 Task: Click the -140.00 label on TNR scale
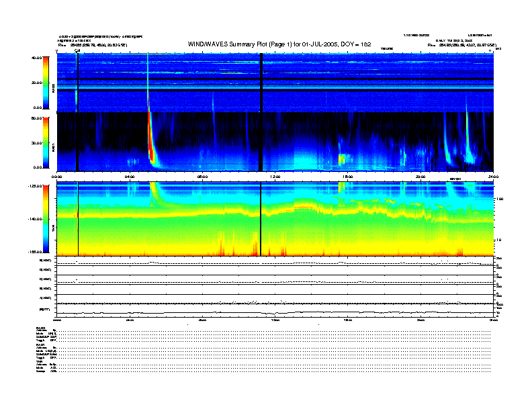click(x=35, y=219)
